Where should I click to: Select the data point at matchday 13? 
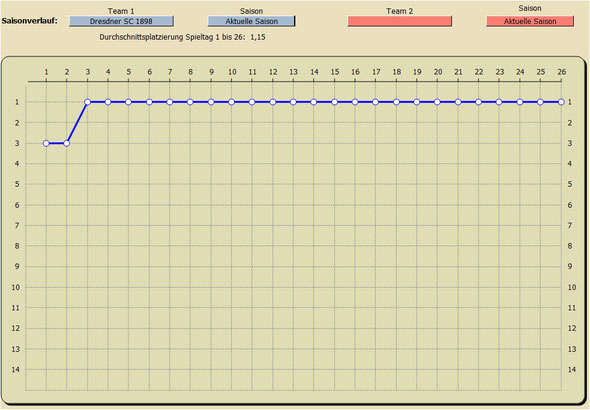point(293,102)
